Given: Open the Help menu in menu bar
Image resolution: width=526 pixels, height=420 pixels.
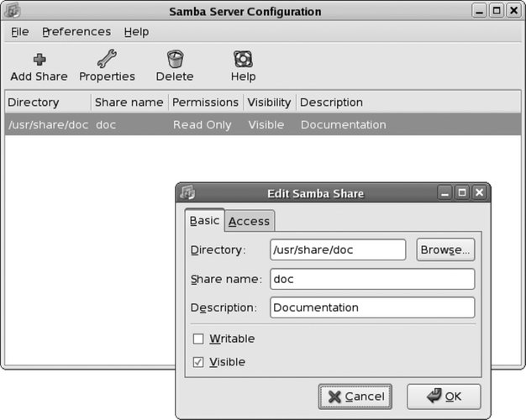Looking at the screenshot, I should (x=136, y=32).
